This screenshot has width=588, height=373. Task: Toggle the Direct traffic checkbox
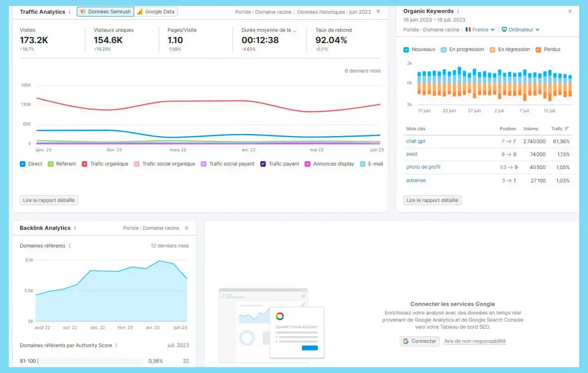[23, 164]
